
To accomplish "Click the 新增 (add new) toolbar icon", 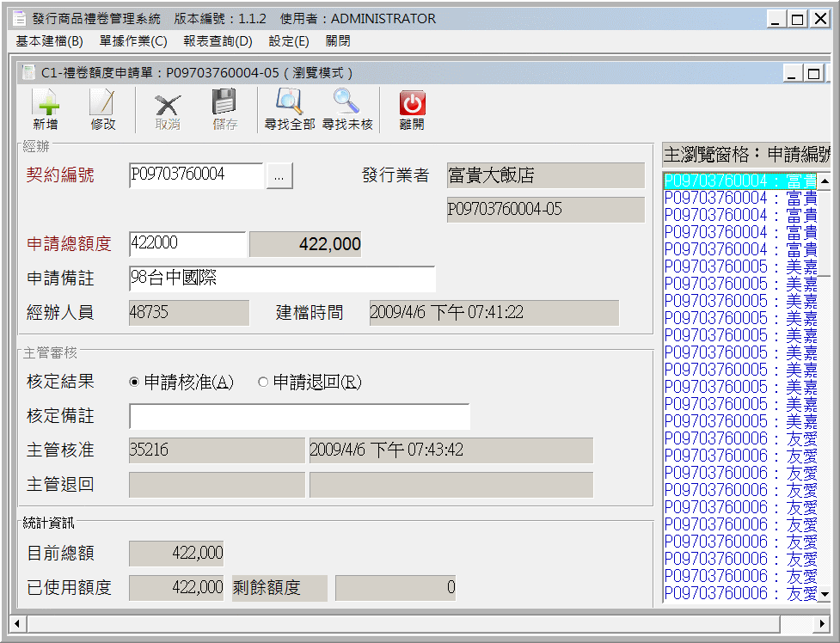I will tap(46, 110).
